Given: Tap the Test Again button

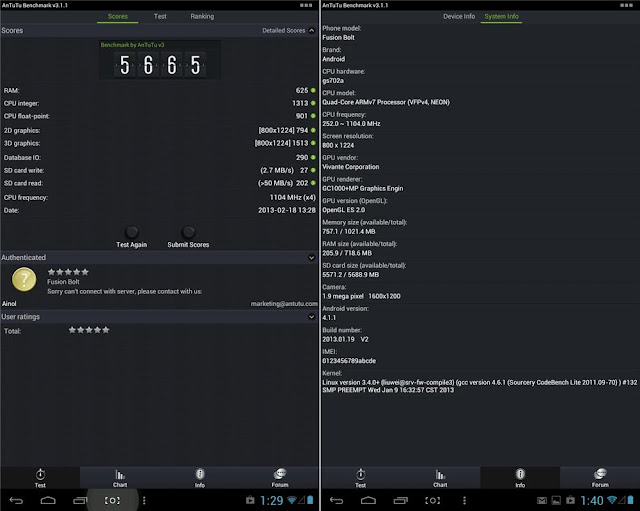Looking at the screenshot, I should (x=131, y=237).
